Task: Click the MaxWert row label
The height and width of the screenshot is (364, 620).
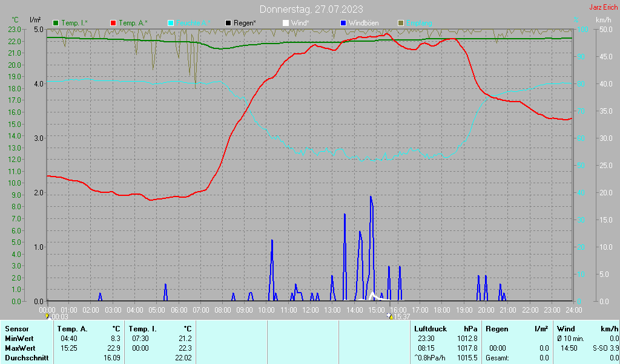Action: tap(21, 348)
